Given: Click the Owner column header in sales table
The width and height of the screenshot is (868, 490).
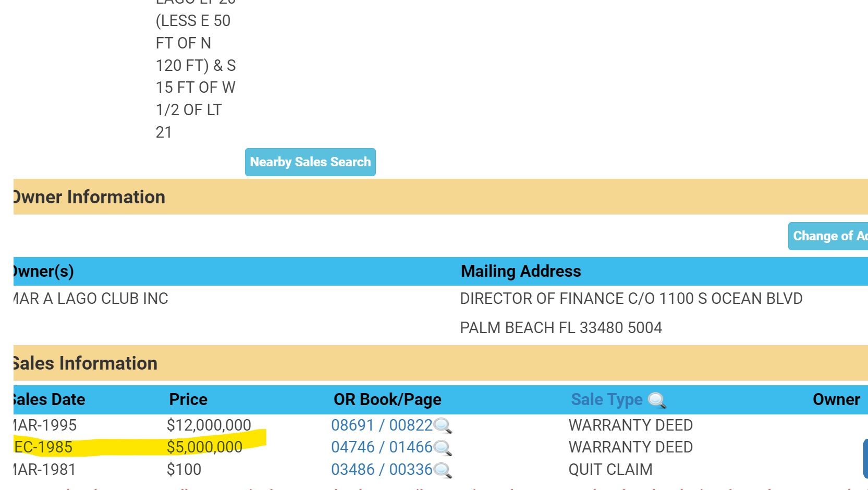Looking at the screenshot, I should click(836, 400).
